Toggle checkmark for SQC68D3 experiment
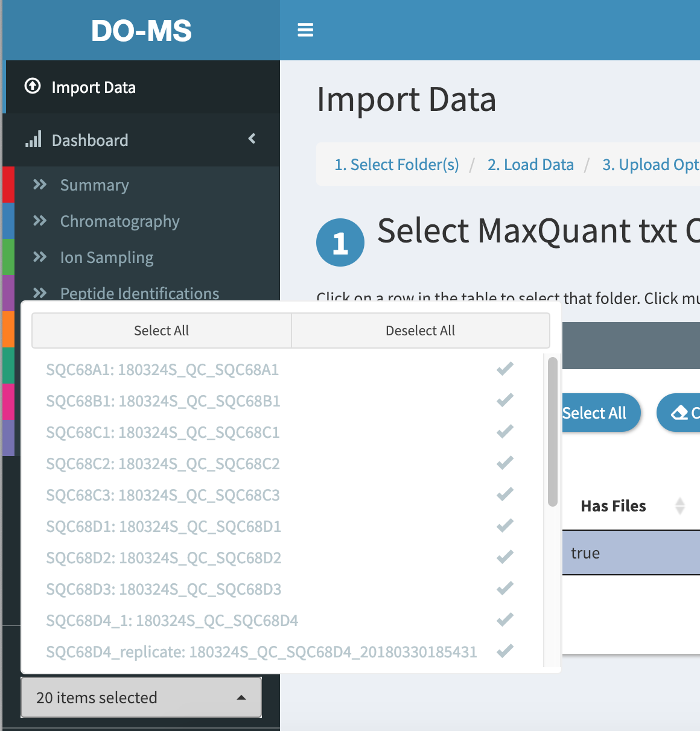Image resolution: width=700 pixels, height=731 pixels. [505, 588]
